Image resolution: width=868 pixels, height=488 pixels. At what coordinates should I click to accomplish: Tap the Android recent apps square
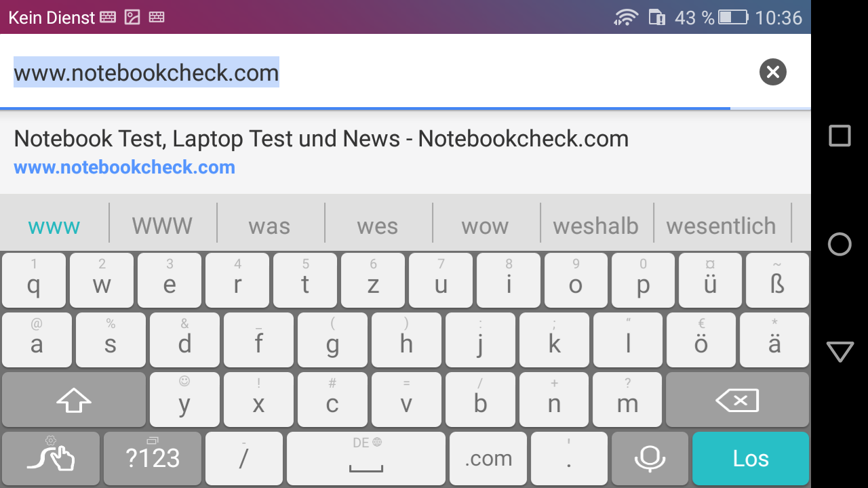pyautogui.click(x=840, y=136)
